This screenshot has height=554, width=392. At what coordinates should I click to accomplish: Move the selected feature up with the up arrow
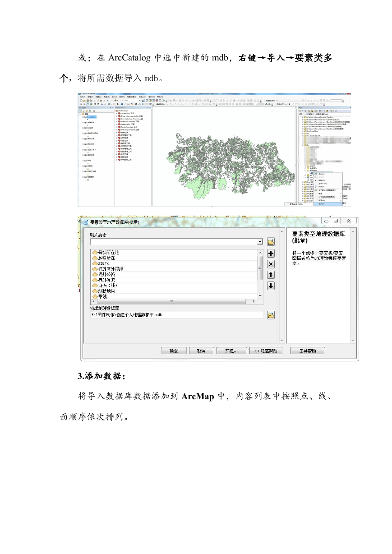(271, 275)
